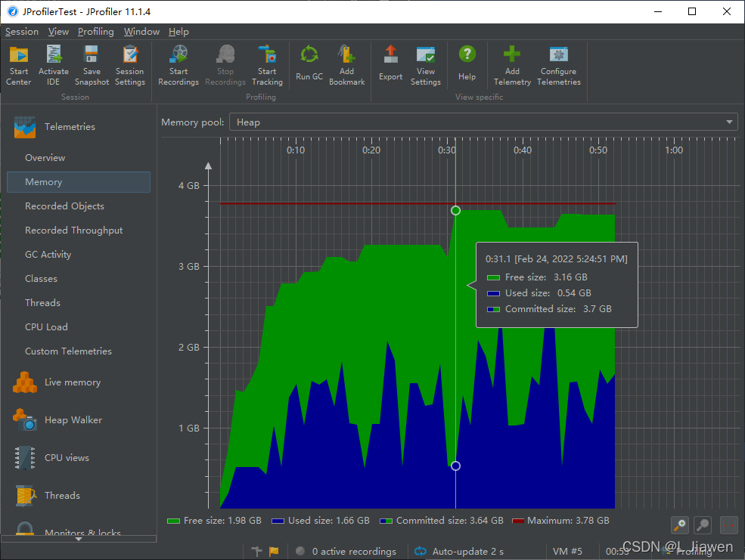Image resolution: width=745 pixels, height=560 pixels.
Task: Click the Used size blue legend swatch
Action: [278, 521]
